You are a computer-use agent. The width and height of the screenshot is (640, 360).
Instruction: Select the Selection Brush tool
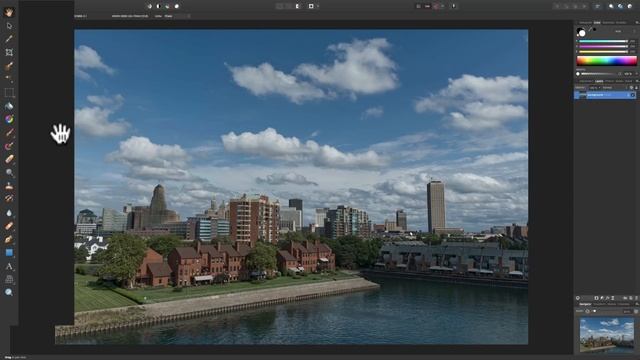pyautogui.click(x=9, y=66)
